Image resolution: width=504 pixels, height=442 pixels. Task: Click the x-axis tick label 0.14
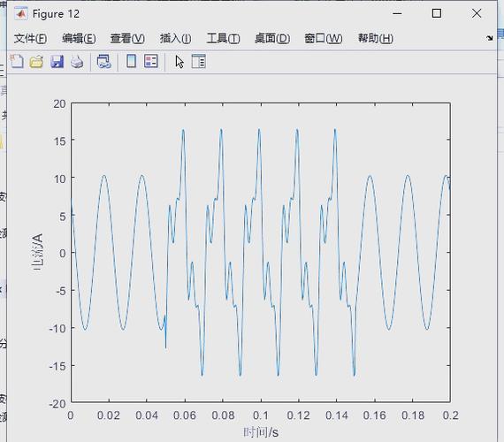[337, 415]
